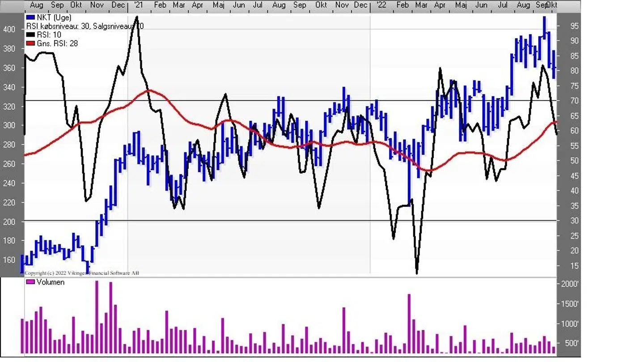This screenshot has width=644, height=362.
Task: Click the 200 price axis label
Action: coord(10,222)
